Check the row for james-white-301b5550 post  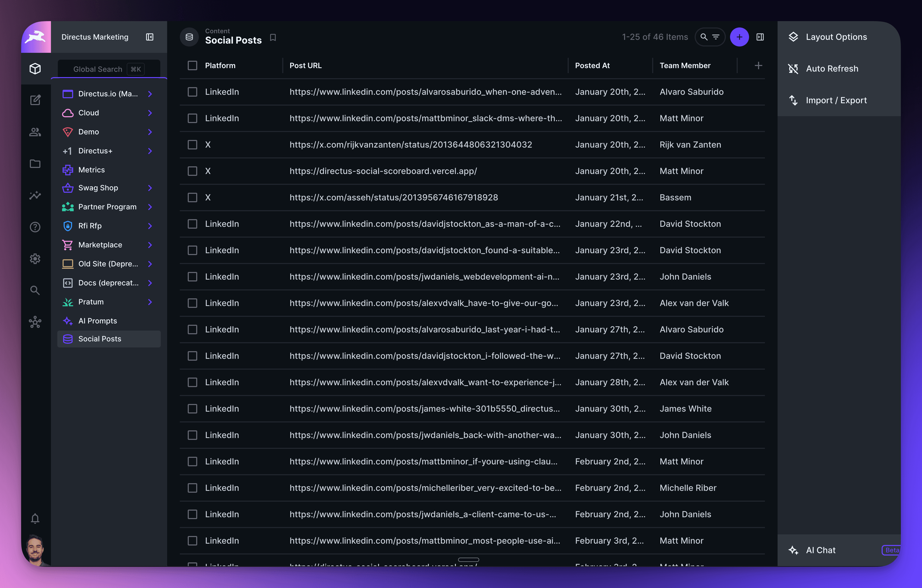tap(192, 409)
